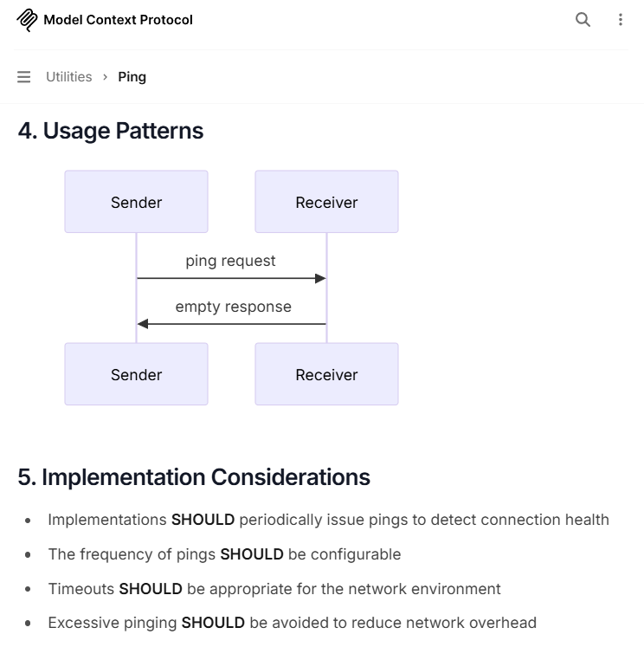Click the bullet about configurable ping frequency
This screenshot has width=644, height=647.
click(x=224, y=554)
